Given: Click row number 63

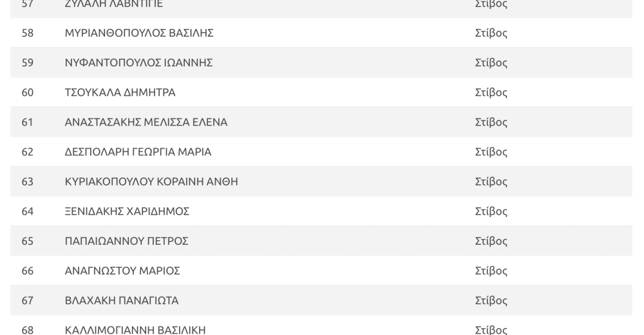Looking at the screenshot, I should coord(28,182).
